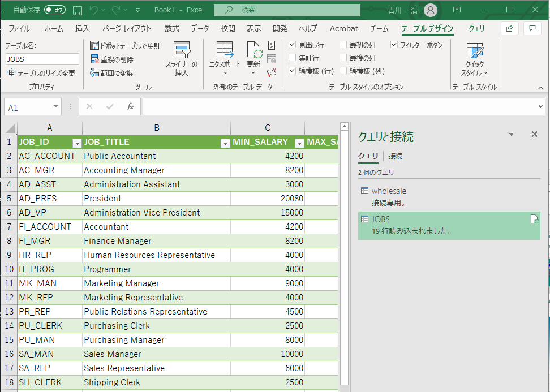Open JOB_TITLE column filter dropdown

[225, 143]
